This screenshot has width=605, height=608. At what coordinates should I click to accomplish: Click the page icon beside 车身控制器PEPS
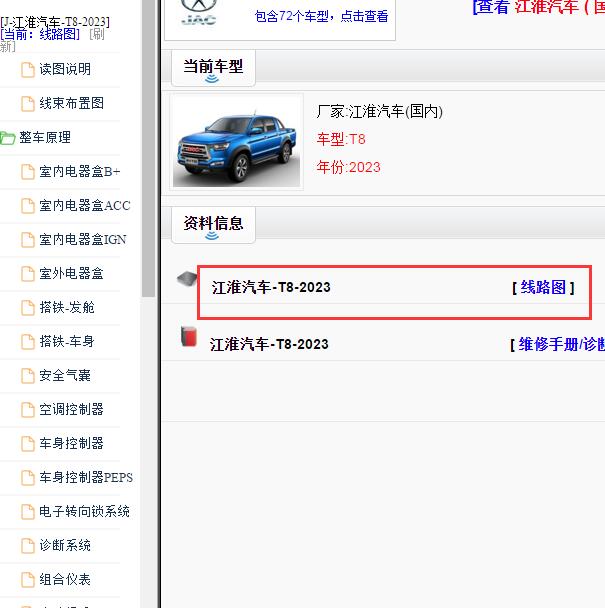coord(28,478)
